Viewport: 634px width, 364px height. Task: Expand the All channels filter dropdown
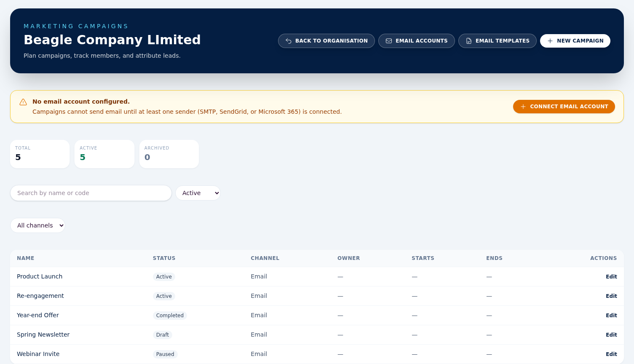[x=38, y=225]
